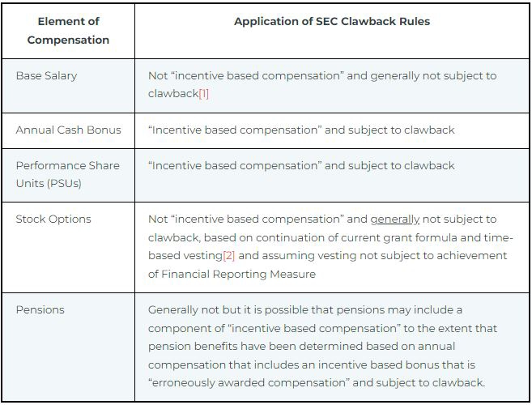Click the PSUs row clawback description
The width and height of the screenshot is (532, 405).
301,166
